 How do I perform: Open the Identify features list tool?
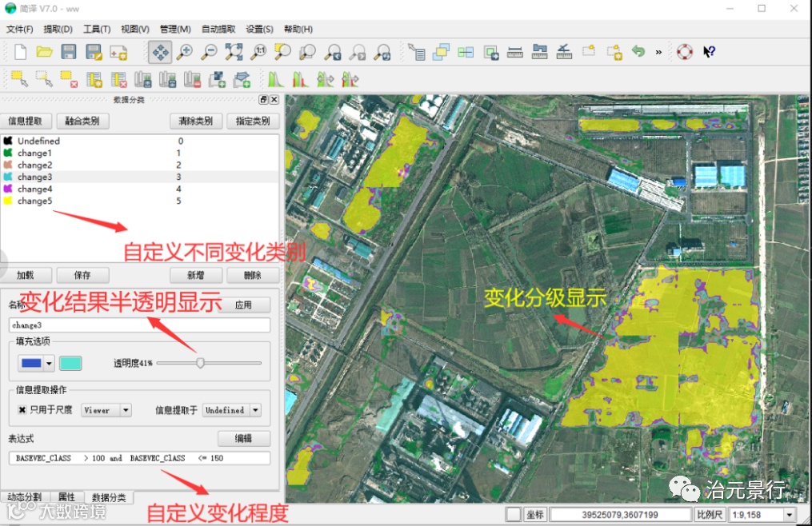pyautogui.click(x=417, y=52)
